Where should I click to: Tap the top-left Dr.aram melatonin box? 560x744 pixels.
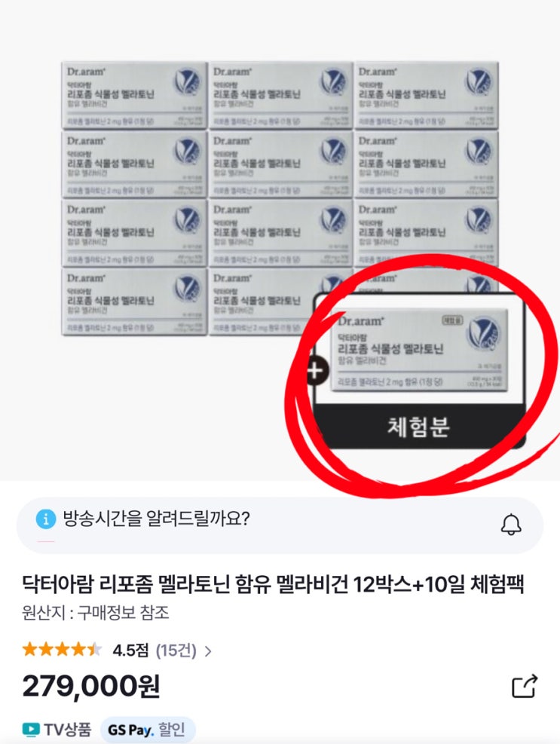coord(135,96)
